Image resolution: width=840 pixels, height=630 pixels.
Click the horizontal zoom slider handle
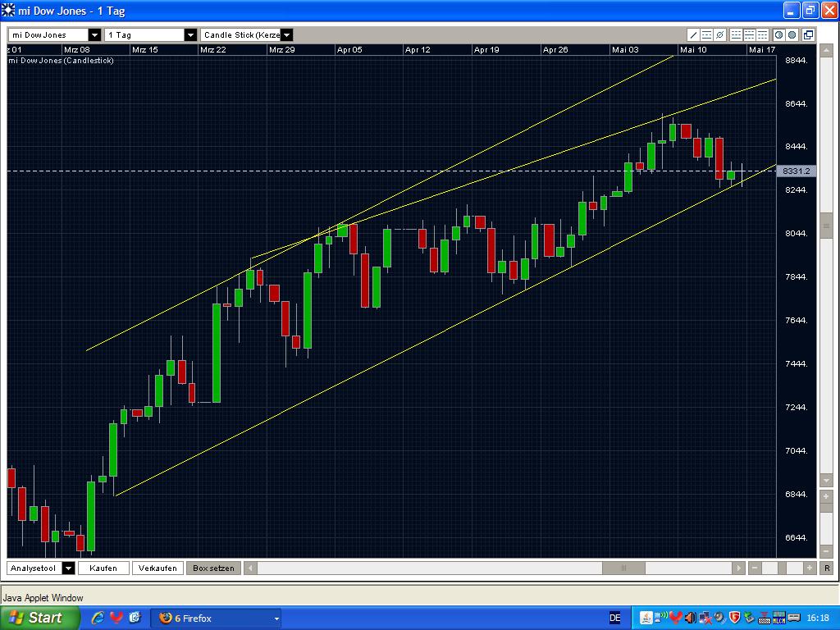(782, 568)
